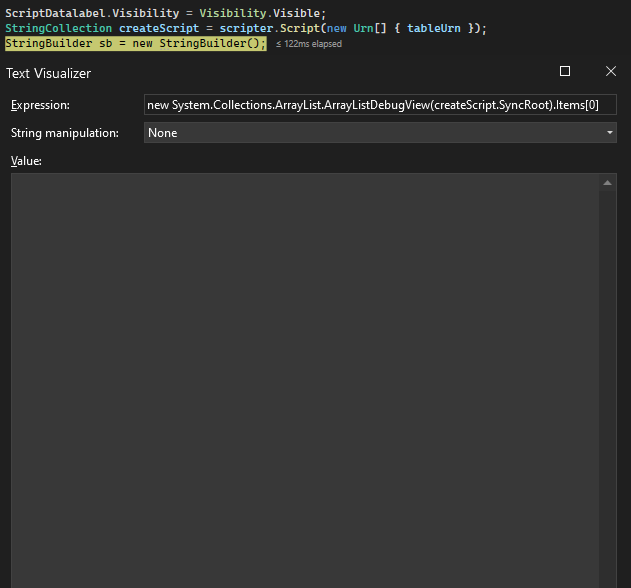Open the String manipulation dropdown
Image resolution: width=631 pixels, height=588 pixels.
click(380, 133)
